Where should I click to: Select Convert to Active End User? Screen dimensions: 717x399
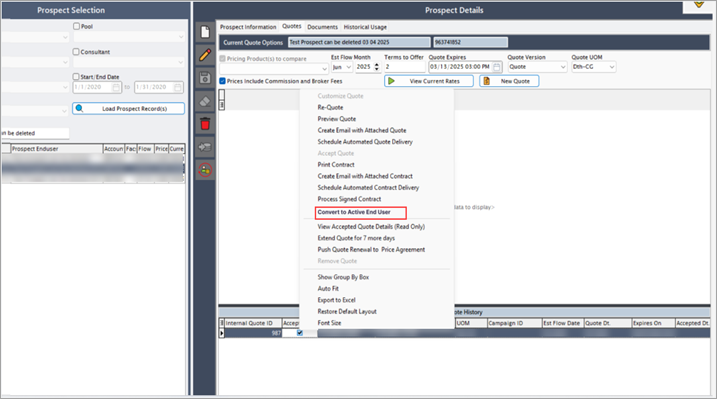[354, 212]
